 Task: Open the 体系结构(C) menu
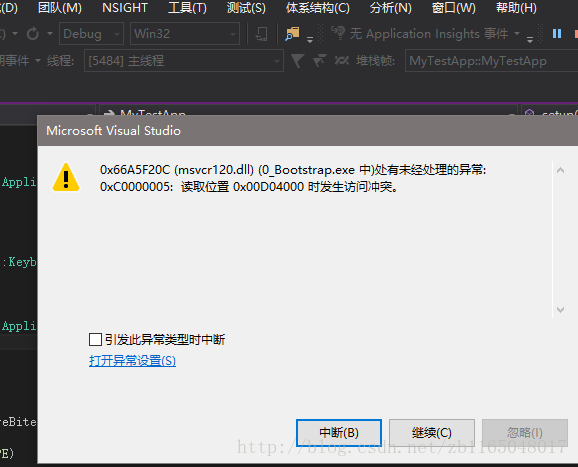317,8
